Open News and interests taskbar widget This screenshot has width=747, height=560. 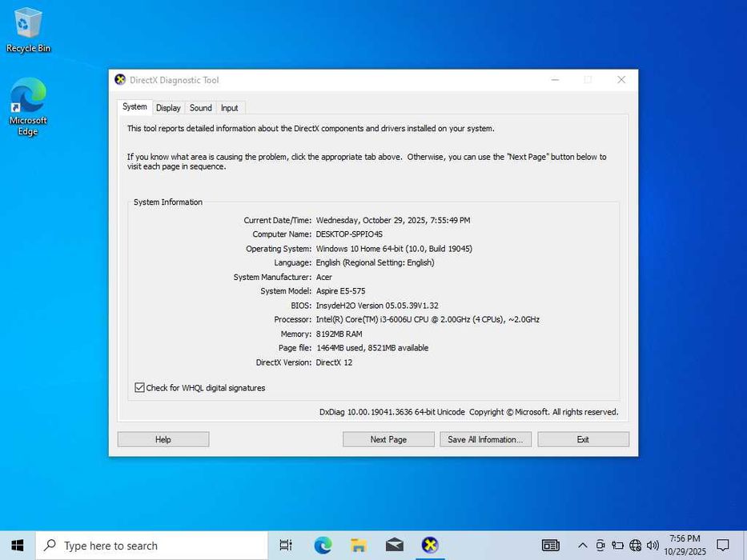click(550, 546)
